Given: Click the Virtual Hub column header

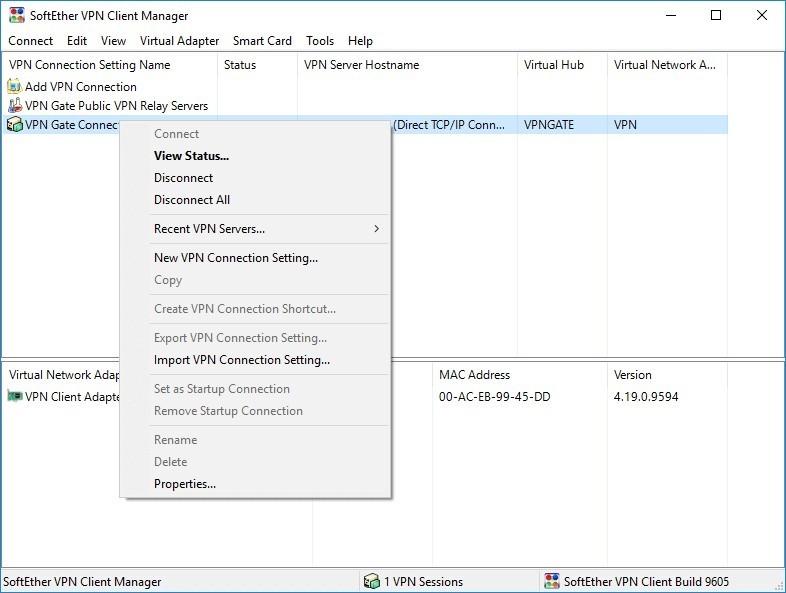Looking at the screenshot, I should (x=562, y=65).
